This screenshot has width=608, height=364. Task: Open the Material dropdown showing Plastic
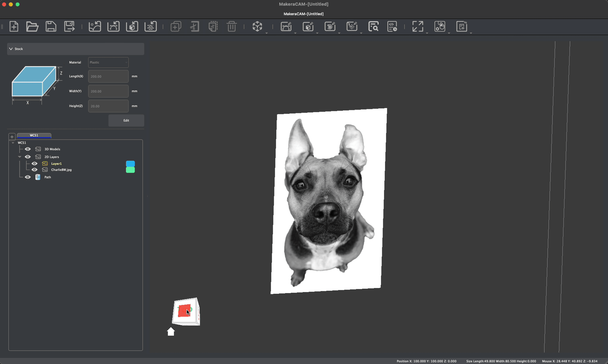pyautogui.click(x=108, y=62)
